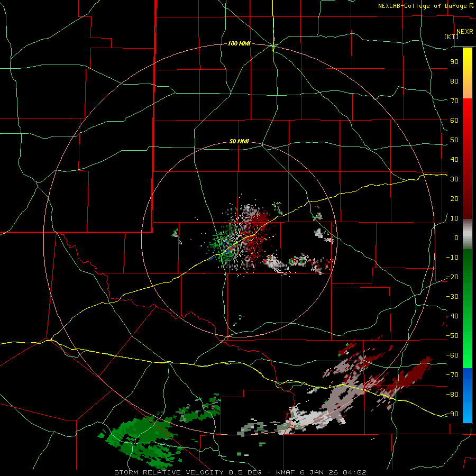The width and height of the screenshot is (476, 476).
Task: Click the -60 scale value
Action: 452,355
